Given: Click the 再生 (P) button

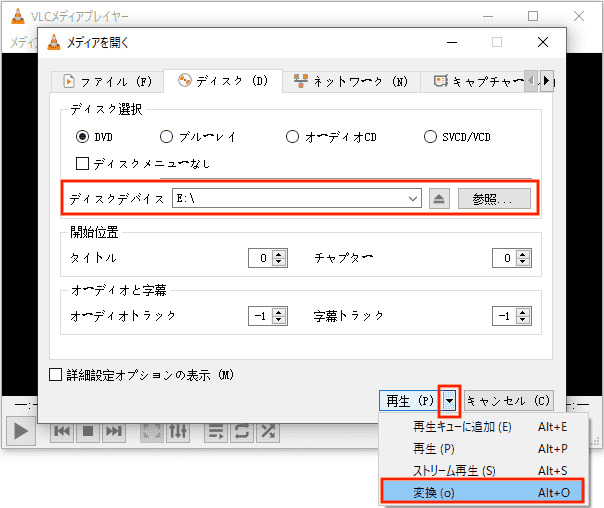Looking at the screenshot, I should coord(411,401).
